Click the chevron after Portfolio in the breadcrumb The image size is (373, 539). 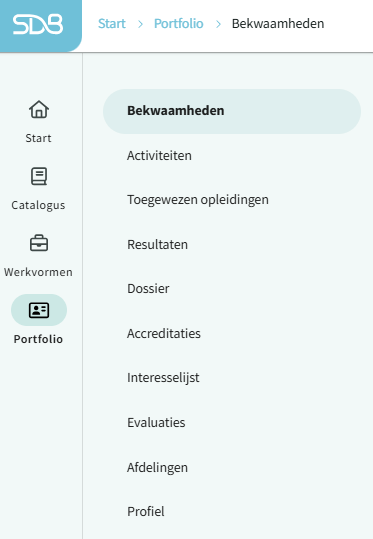pos(218,24)
